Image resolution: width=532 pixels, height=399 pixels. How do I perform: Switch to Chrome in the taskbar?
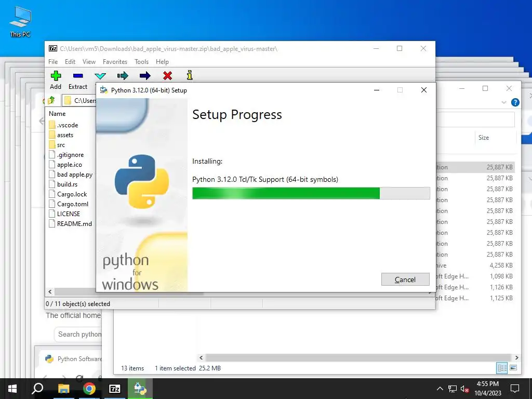[89, 389]
